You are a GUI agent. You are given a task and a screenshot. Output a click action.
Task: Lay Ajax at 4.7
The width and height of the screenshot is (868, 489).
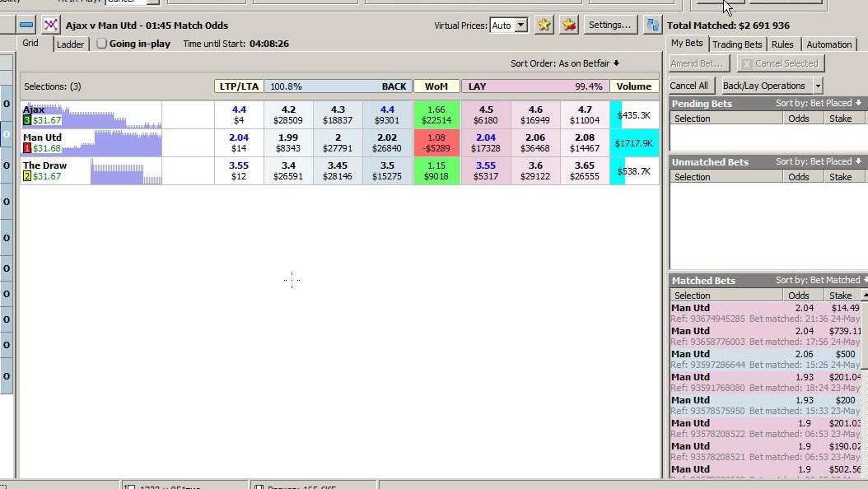pos(585,114)
